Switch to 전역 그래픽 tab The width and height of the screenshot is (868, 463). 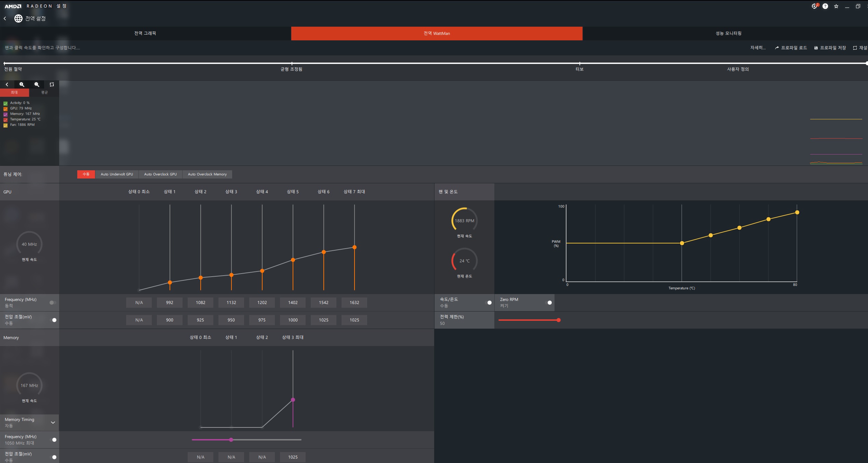145,34
